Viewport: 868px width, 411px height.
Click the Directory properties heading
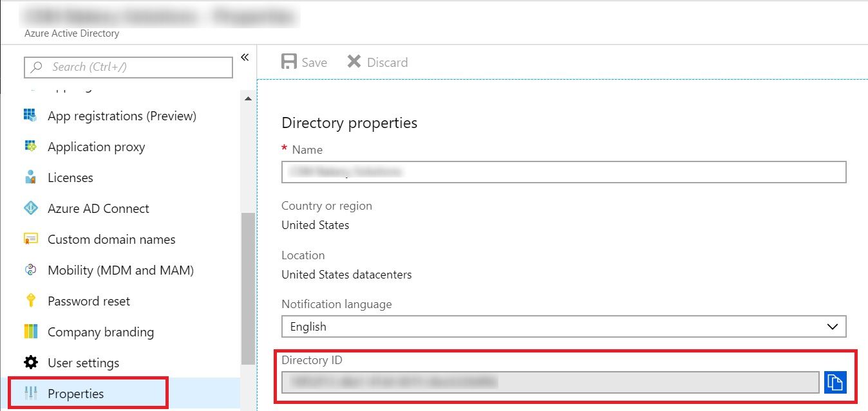tap(350, 122)
